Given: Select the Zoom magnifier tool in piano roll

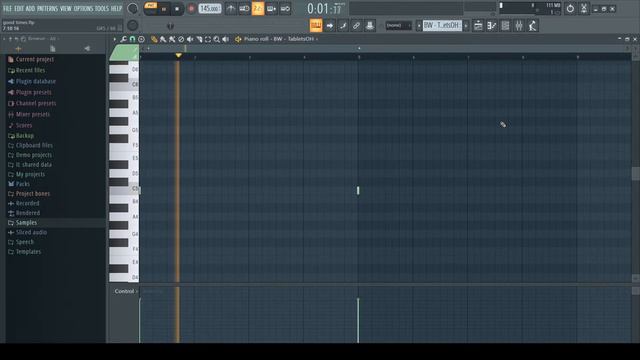Looking at the screenshot, I should coord(217,39).
